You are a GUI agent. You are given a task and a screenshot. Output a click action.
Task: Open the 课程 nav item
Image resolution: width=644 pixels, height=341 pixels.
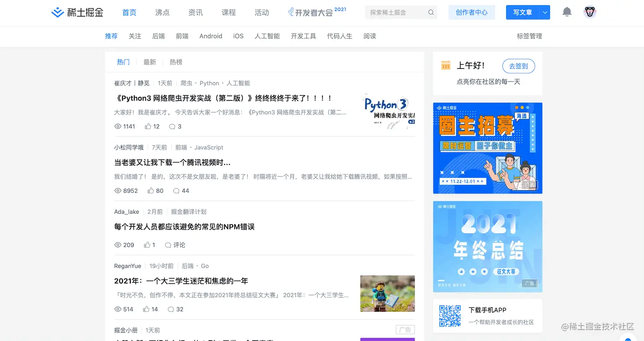229,12
